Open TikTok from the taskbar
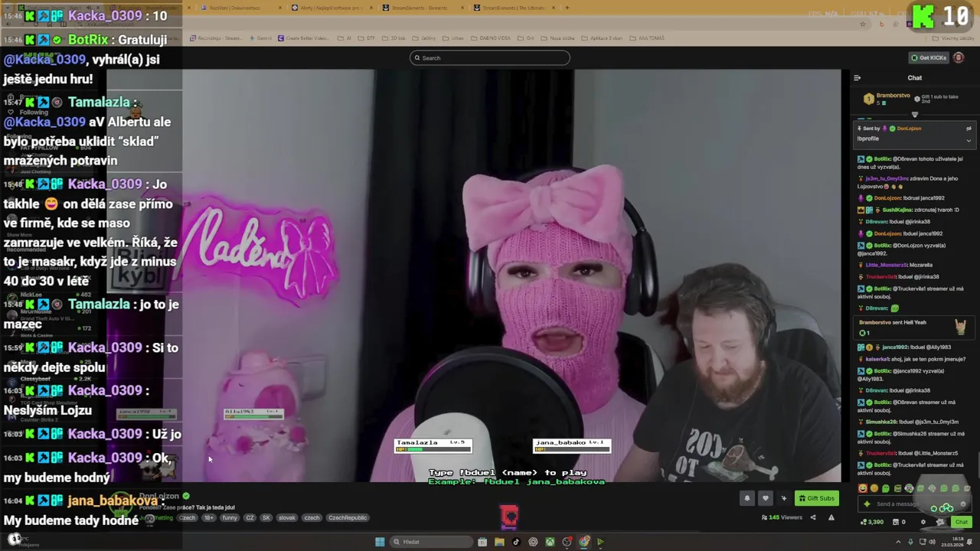Screen dimensions: 980x551 click(516, 542)
